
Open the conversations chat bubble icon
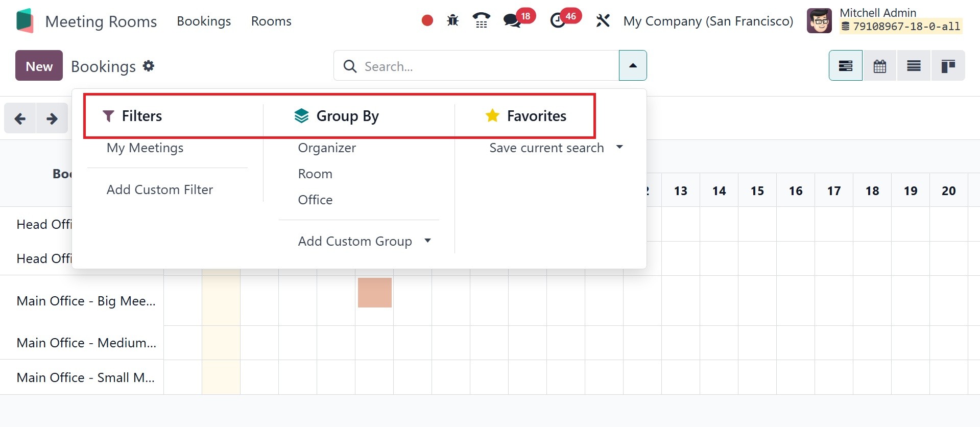click(x=512, y=20)
